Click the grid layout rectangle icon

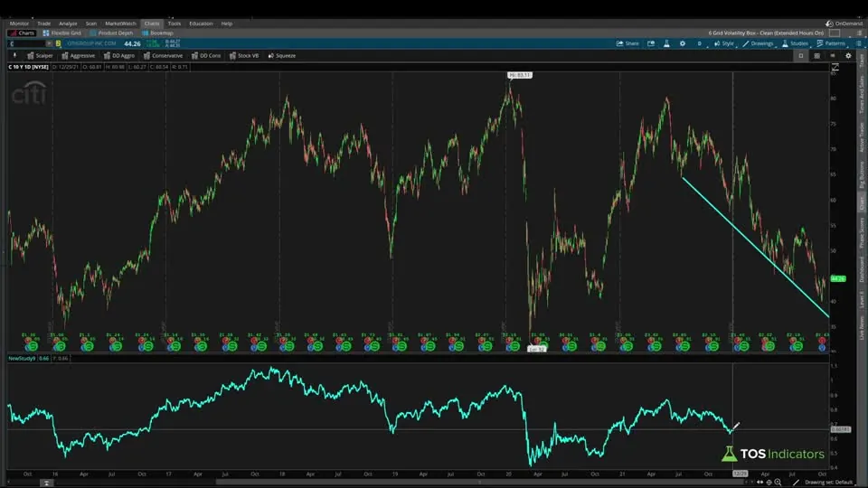(835, 33)
